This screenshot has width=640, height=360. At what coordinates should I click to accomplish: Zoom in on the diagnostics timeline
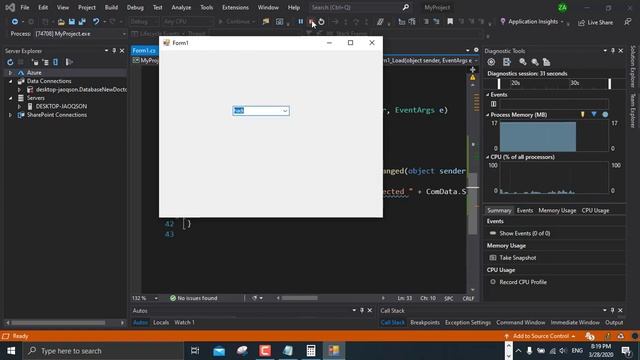tap(522, 62)
